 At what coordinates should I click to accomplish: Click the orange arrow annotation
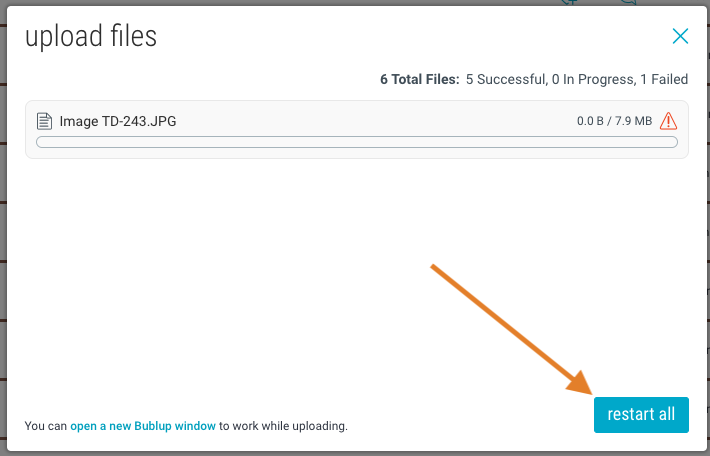[512, 330]
